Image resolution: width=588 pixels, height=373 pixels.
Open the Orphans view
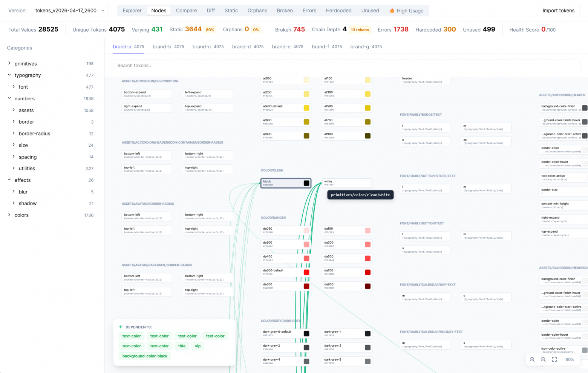tap(257, 11)
